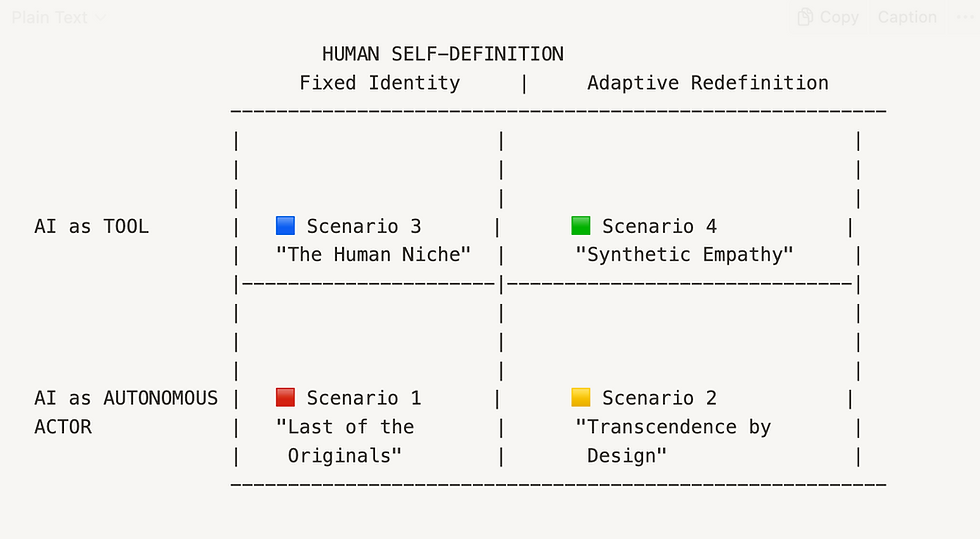
Task: Click "Synthetic Empathy" text
Action: coord(684,254)
